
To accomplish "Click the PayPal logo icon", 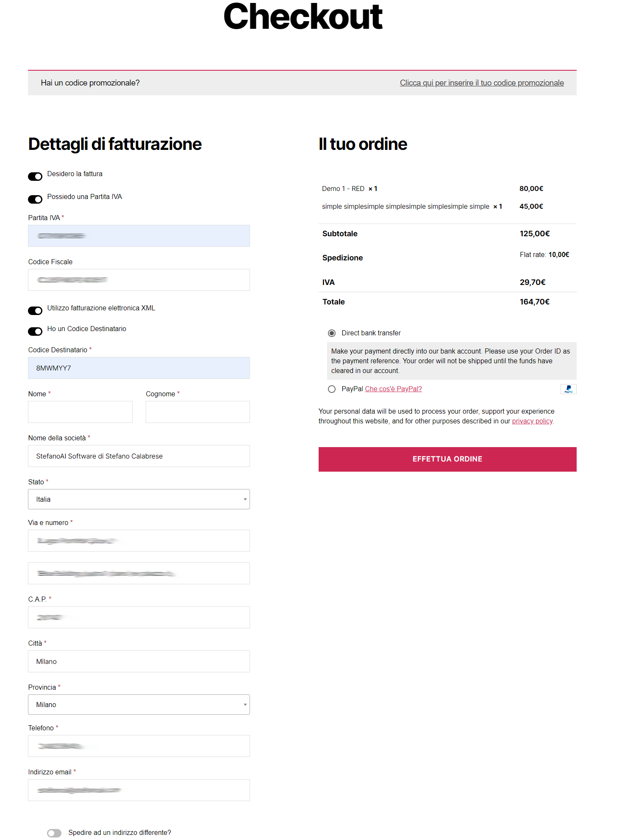I will [568, 389].
